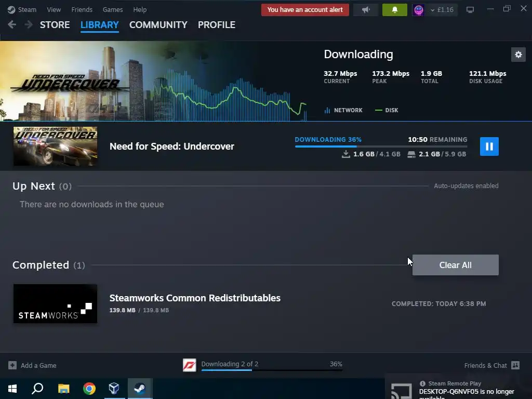Image resolution: width=532 pixels, height=399 pixels.
Task: Open the Help menu
Action: (x=140, y=9)
